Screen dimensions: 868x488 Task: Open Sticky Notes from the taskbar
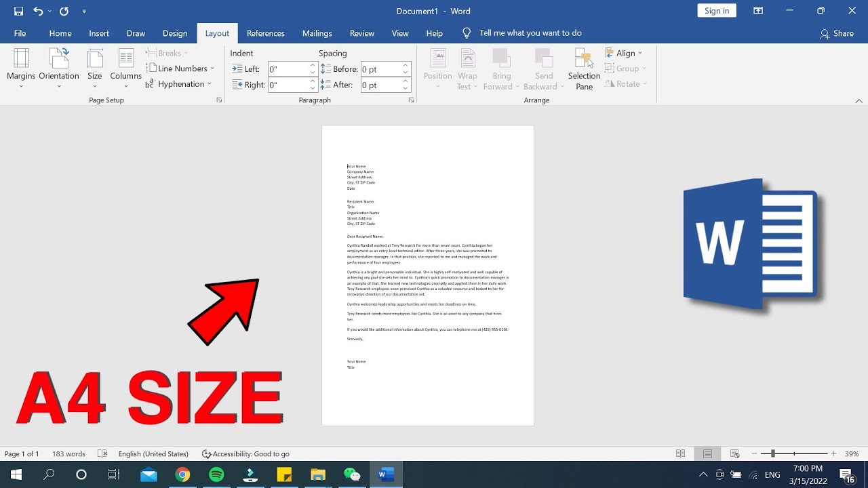coord(284,474)
